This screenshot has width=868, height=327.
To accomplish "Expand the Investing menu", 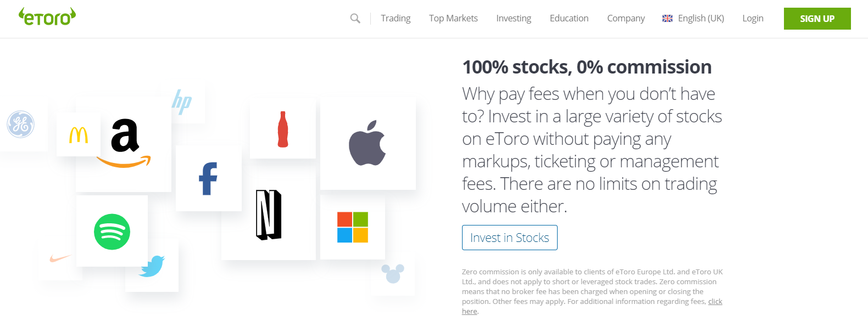I will (x=514, y=19).
